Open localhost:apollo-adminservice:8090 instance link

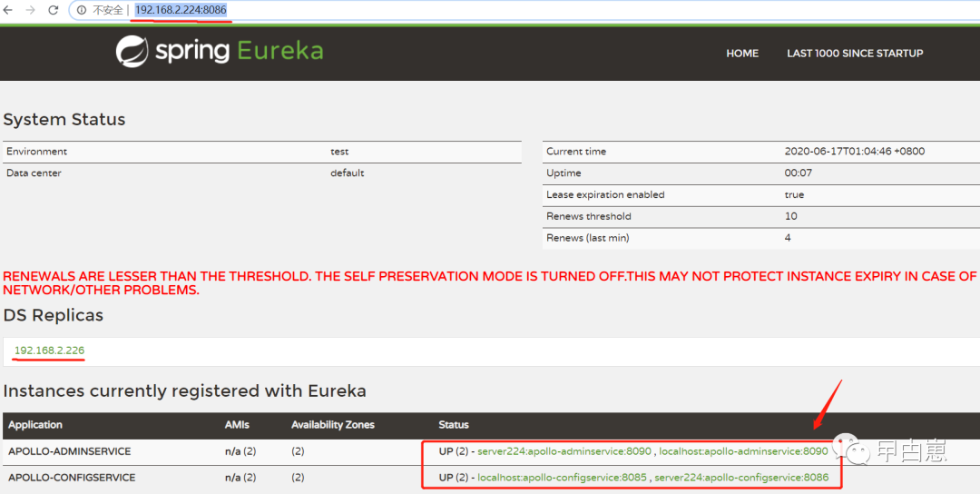pos(744,450)
